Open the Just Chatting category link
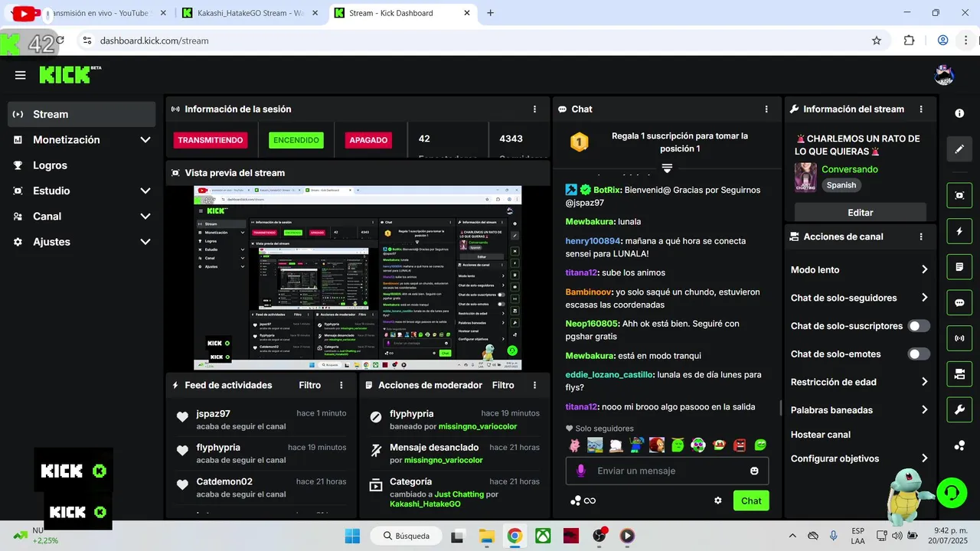980x551 pixels. click(459, 494)
